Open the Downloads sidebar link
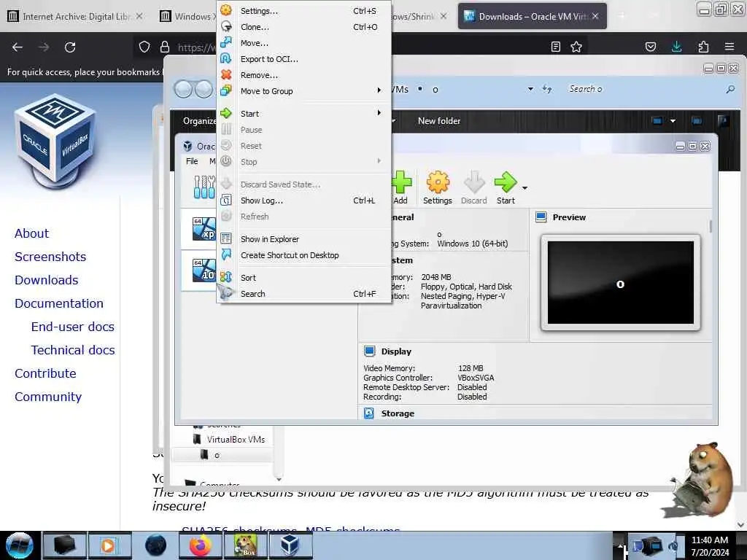The image size is (747, 560). coord(46,280)
